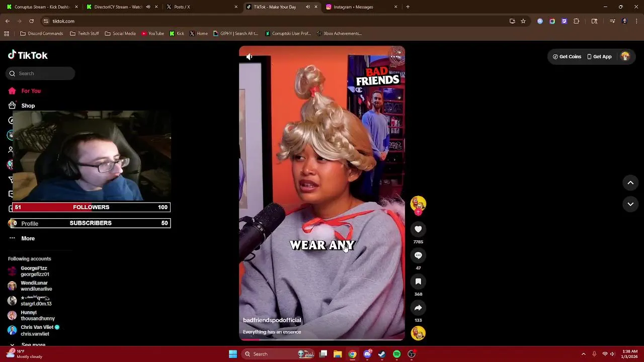Open the creator avatar above the like button
The width and height of the screenshot is (644, 362).
click(418, 204)
